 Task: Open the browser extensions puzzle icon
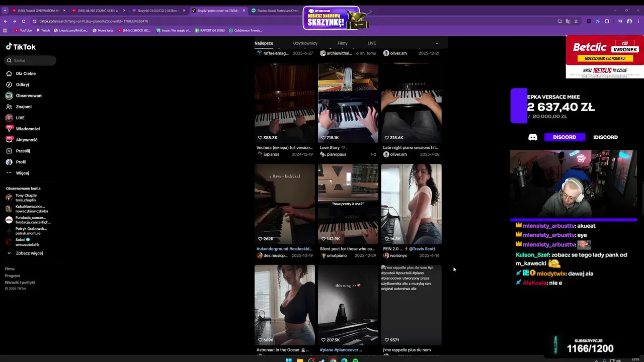point(607,21)
